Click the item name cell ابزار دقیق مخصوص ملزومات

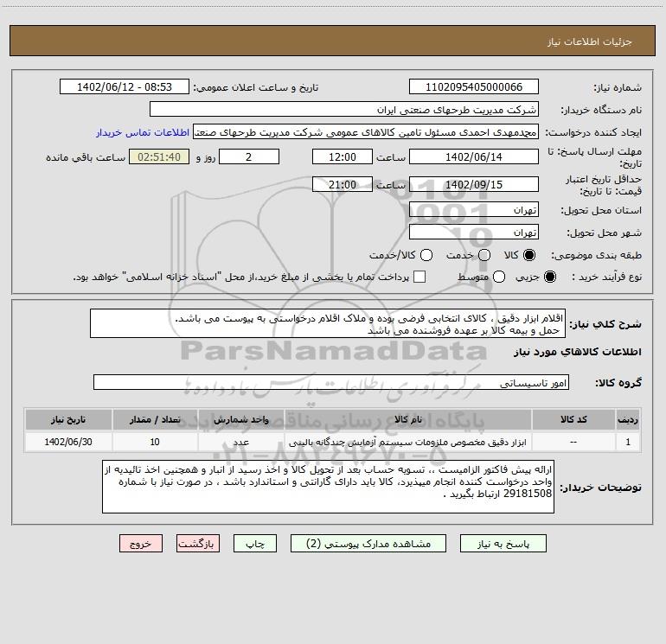coord(408,443)
